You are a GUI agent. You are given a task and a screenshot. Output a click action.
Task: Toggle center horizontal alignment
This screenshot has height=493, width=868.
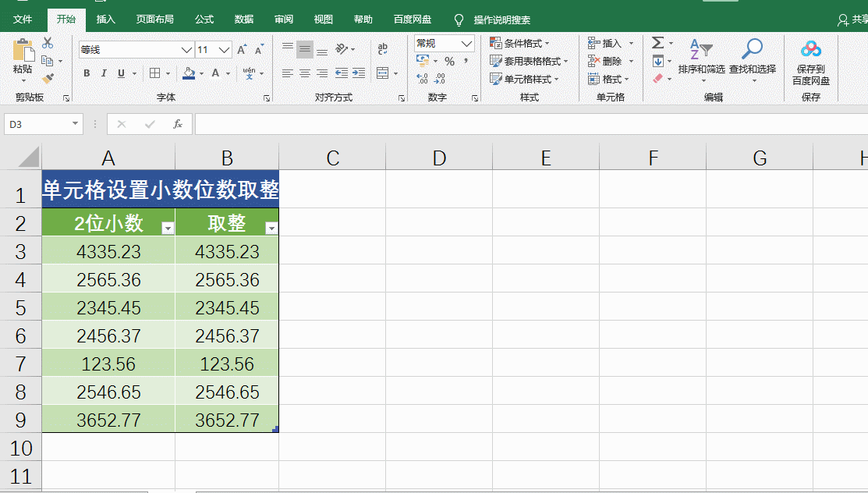pos(305,73)
